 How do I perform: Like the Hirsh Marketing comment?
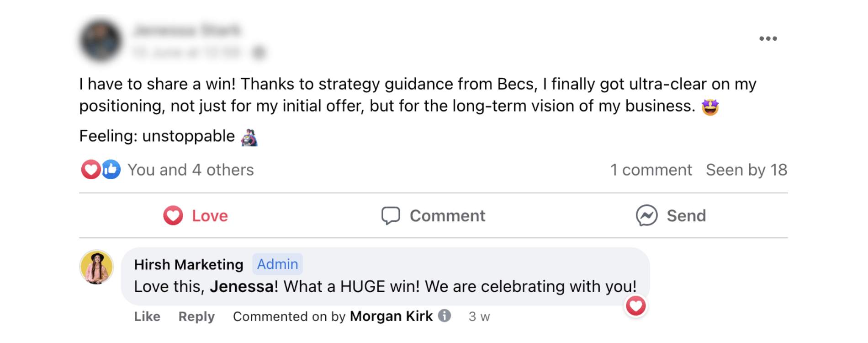(147, 316)
